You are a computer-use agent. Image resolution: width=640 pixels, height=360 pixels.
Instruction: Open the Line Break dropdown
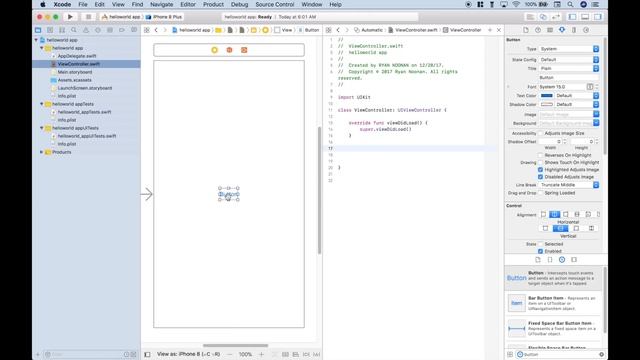pos(569,185)
